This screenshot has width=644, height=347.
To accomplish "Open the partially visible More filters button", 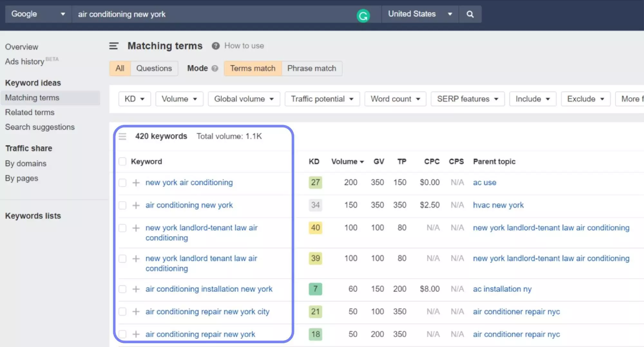I will pos(630,99).
